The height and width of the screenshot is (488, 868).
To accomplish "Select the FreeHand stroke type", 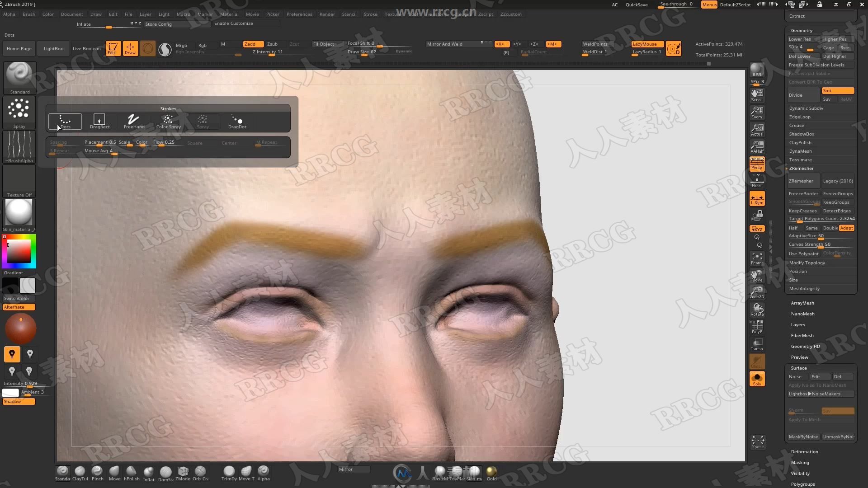I will click(134, 121).
